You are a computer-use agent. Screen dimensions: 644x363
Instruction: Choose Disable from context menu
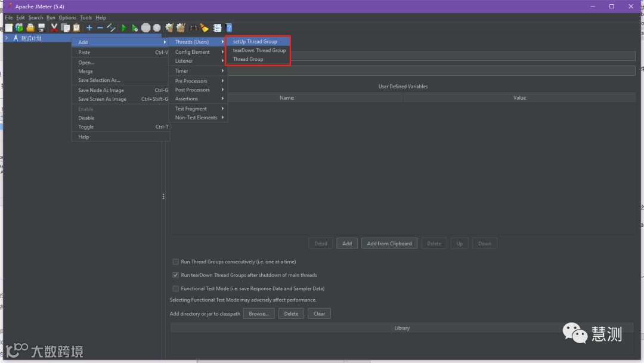[120, 118]
